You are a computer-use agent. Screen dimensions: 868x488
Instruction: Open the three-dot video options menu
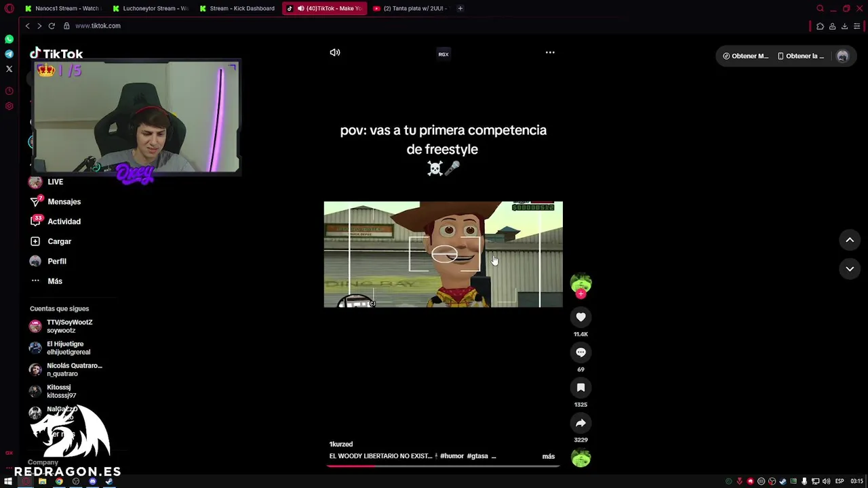[550, 52]
